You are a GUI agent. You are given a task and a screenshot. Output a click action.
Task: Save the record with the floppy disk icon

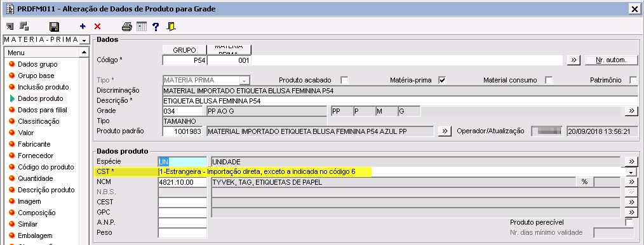54,27
